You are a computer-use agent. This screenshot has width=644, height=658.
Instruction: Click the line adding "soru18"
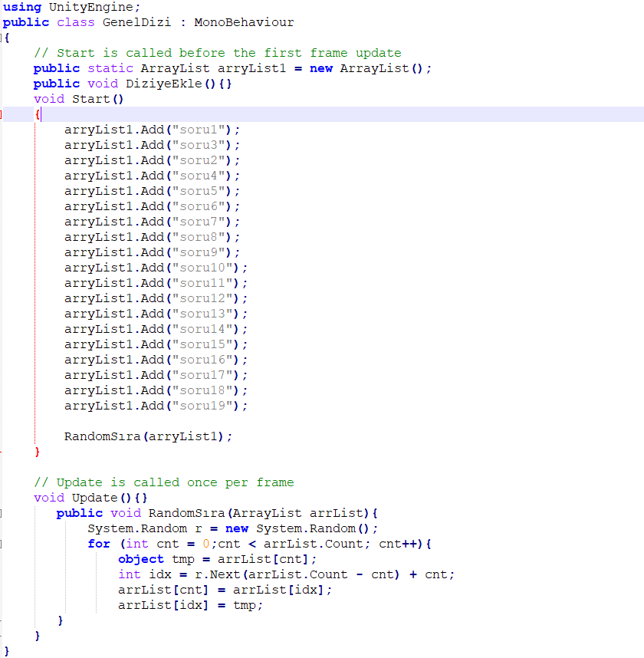pos(156,390)
